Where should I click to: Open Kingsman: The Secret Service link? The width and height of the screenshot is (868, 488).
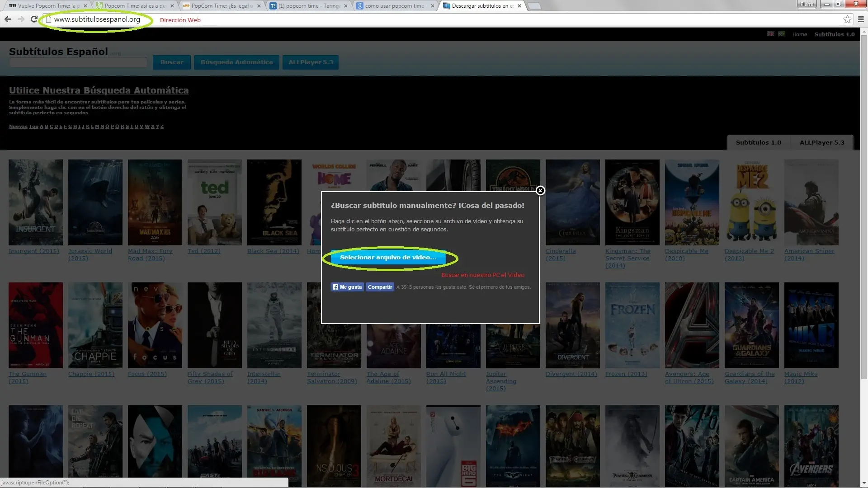[628, 258]
